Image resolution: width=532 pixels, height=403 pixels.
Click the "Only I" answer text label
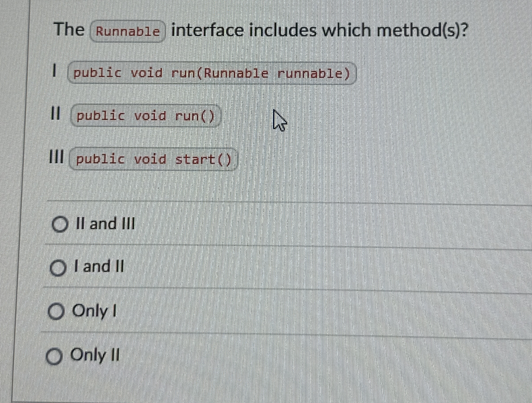93,310
